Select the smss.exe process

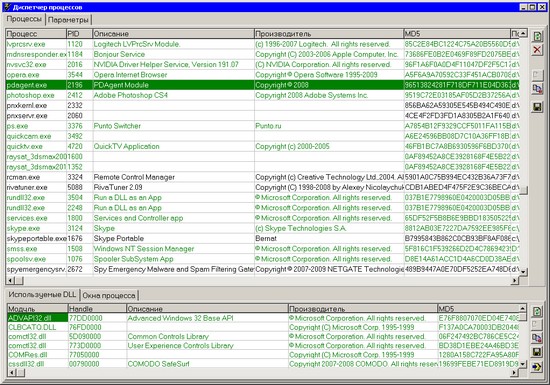pos(262,249)
